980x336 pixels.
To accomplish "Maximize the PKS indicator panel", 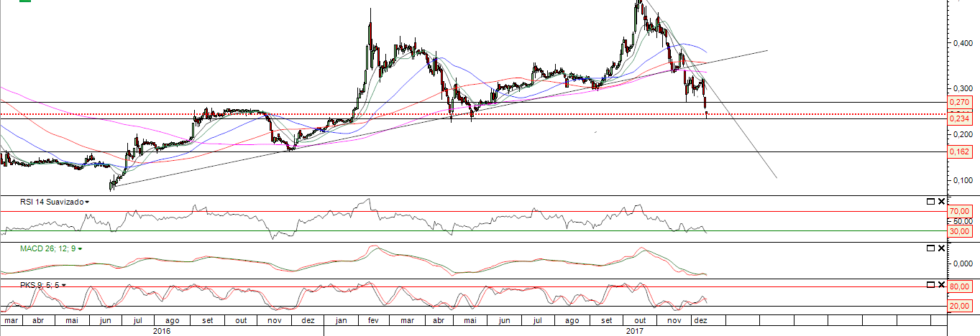I will (x=930, y=285).
